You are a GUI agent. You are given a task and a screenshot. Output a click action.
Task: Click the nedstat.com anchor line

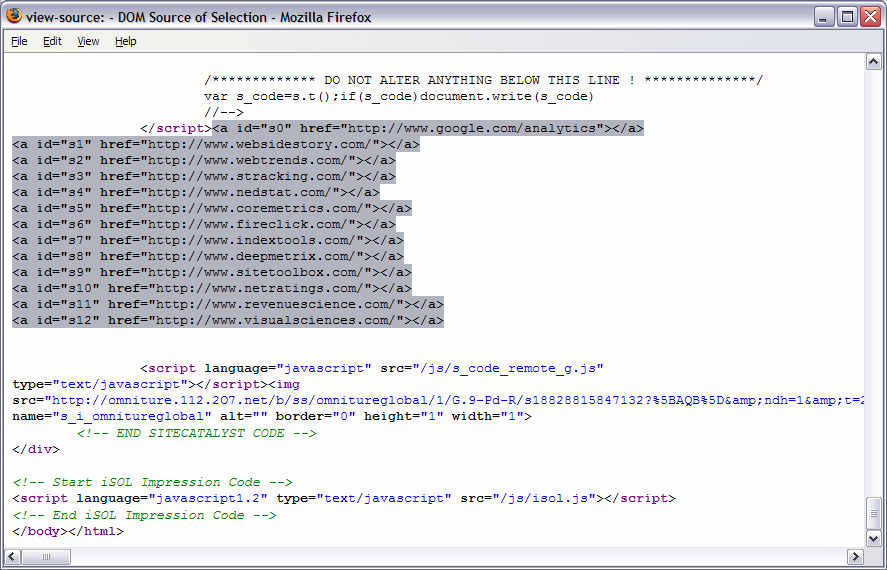(196, 192)
